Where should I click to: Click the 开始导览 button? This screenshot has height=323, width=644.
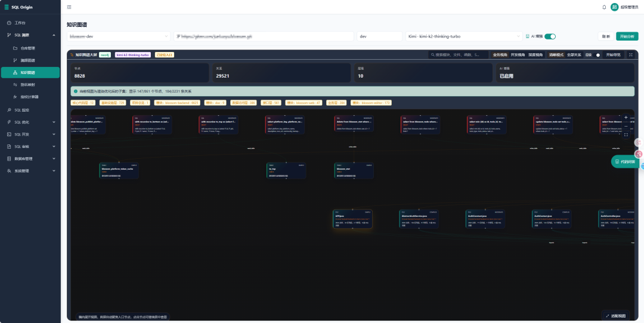click(613, 54)
